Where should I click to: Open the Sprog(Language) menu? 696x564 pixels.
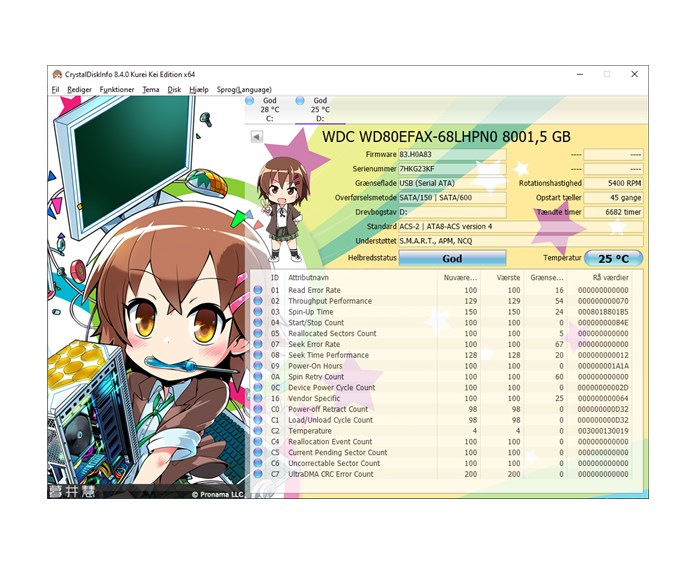pos(244,90)
